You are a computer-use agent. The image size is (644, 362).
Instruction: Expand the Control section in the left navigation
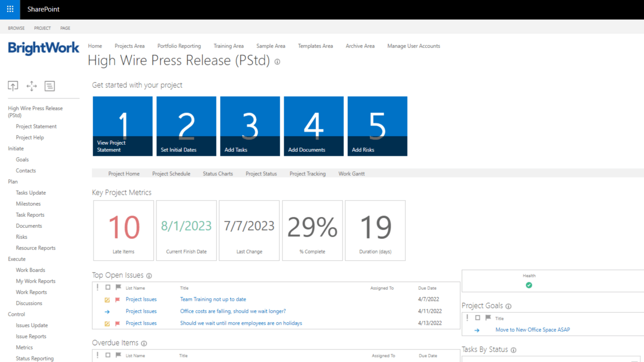tap(16, 314)
